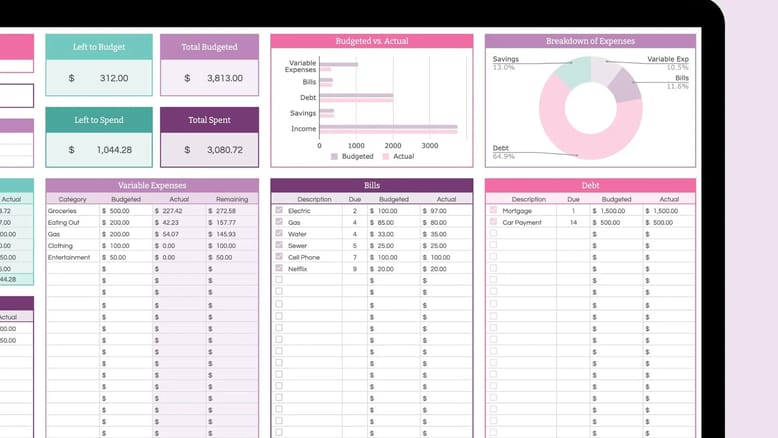Select the Income bar in the bar chart
778x438 pixels.
click(x=388, y=129)
